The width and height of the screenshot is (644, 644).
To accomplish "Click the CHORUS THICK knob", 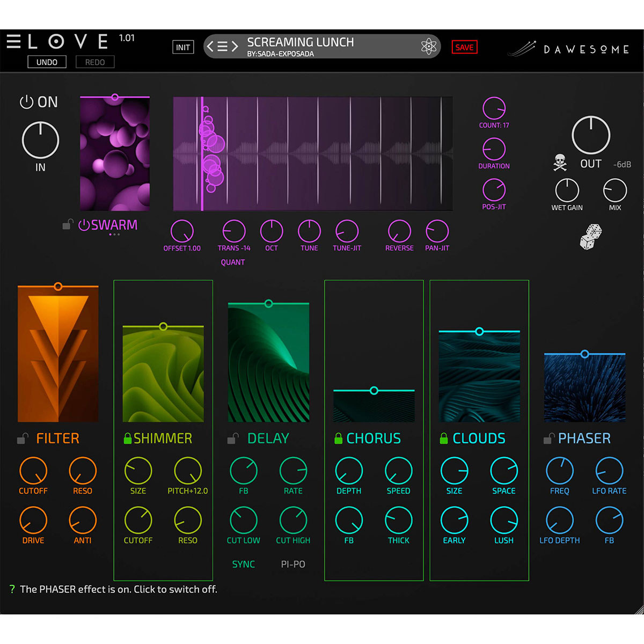I will (x=399, y=521).
